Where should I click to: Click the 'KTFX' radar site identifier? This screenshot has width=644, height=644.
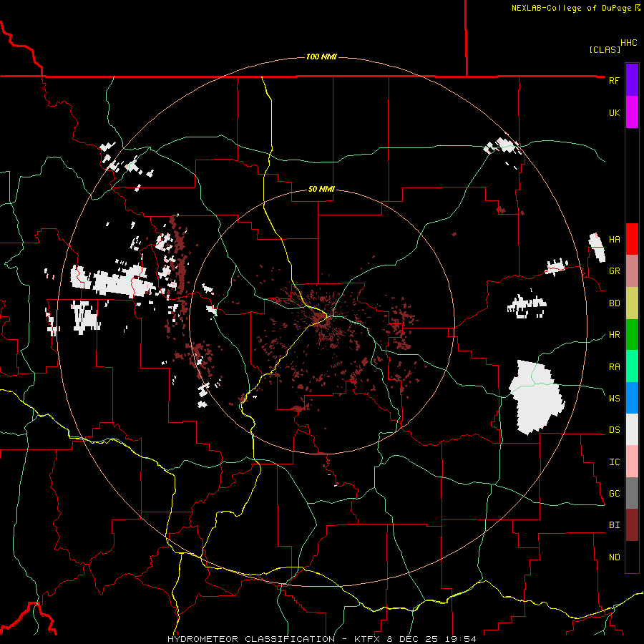[x=369, y=639]
